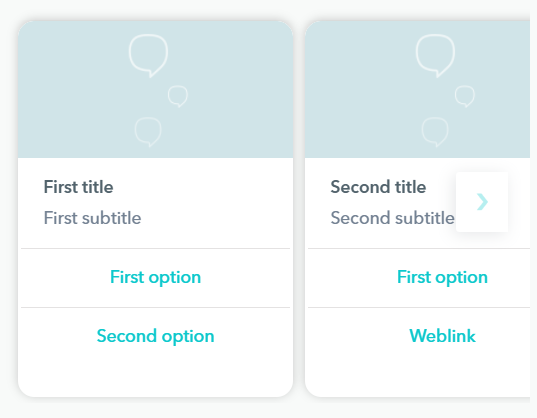The image size is (537, 418).
Task: Open the Weblink on second card
Action: [x=442, y=336]
